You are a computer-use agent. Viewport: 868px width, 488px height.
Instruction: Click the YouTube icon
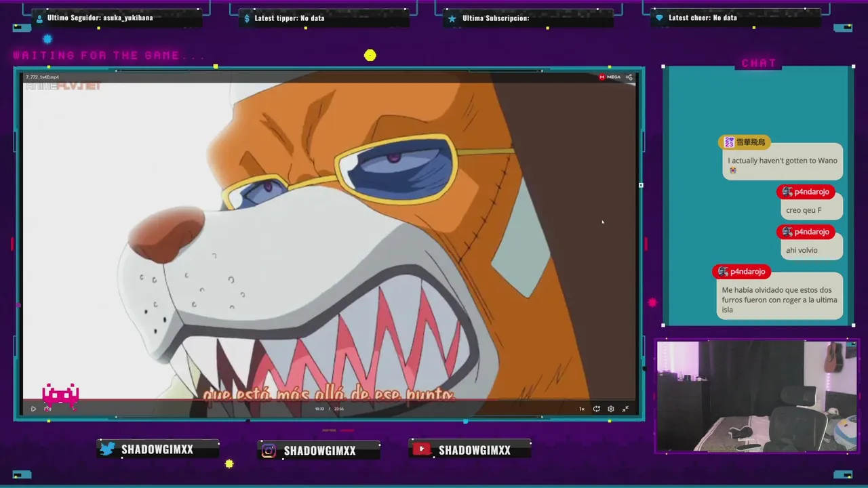422,449
